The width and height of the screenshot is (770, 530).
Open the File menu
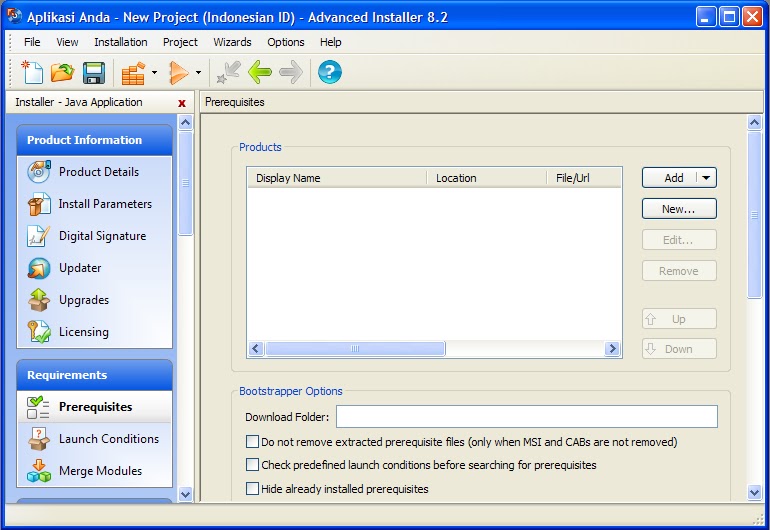tap(32, 42)
